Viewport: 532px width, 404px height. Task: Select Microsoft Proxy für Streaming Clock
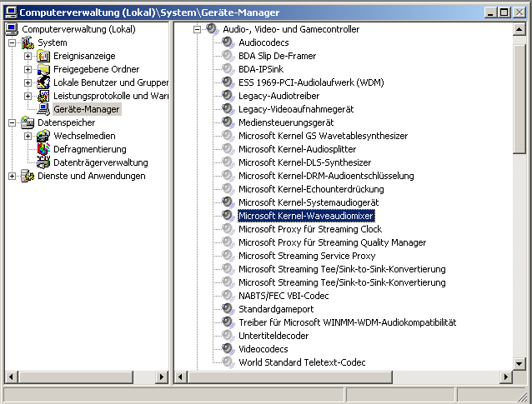tap(310, 229)
